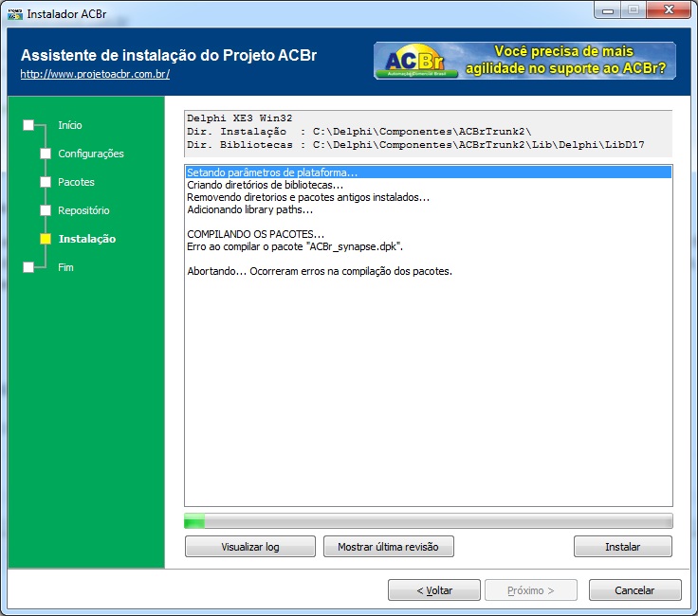Click the Início step label
The height and width of the screenshot is (616, 698).
(x=70, y=125)
